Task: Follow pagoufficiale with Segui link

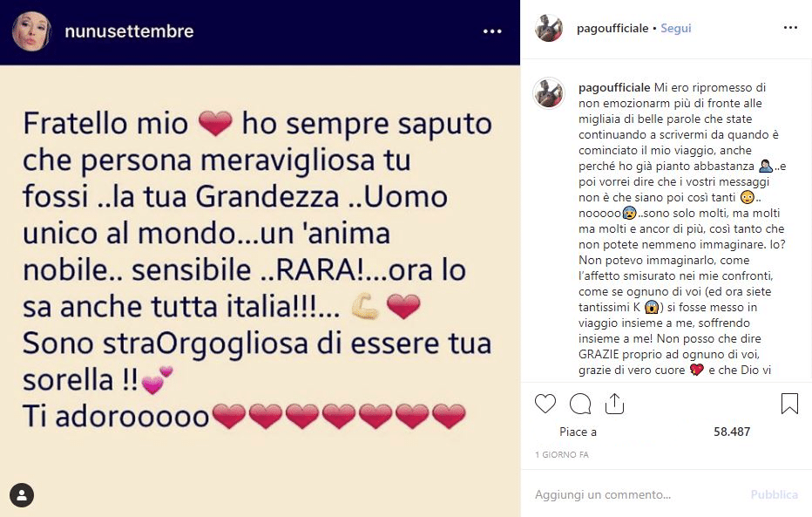Action: pos(675,28)
